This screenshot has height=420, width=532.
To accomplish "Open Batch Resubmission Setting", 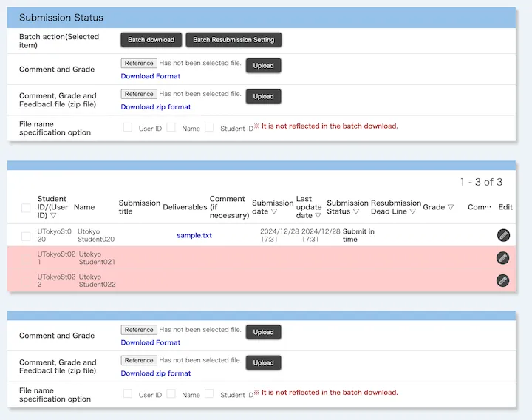I will (x=233, y=39).
